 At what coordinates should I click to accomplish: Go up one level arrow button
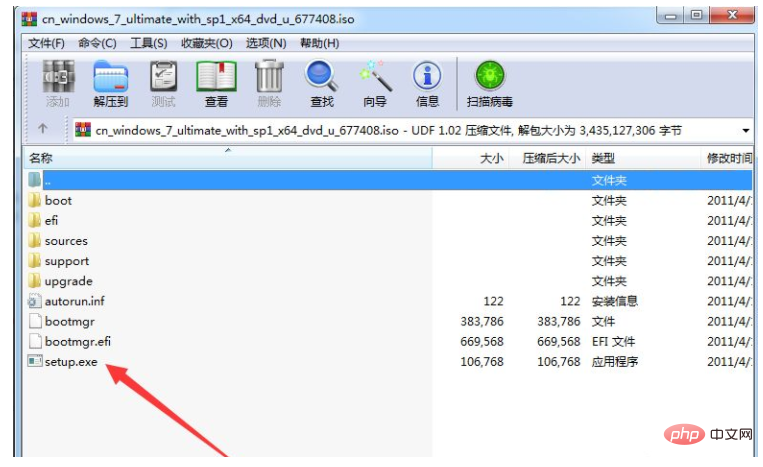43,129
